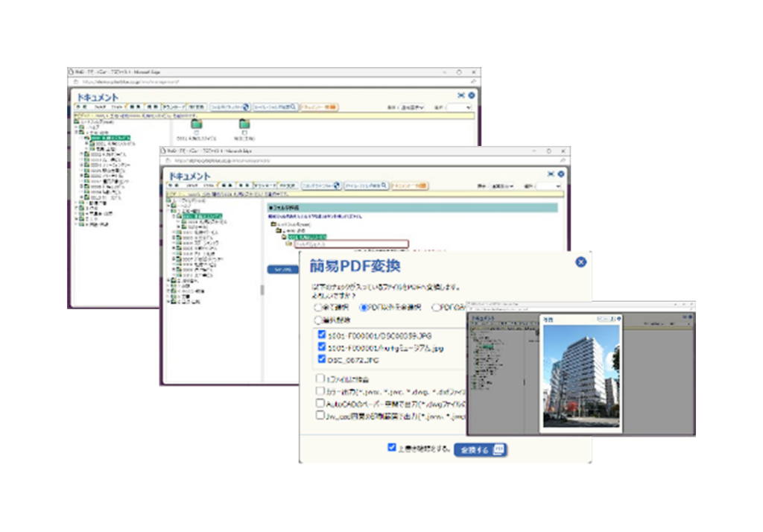Viewport: 763px width, 532px height.
Task: Open the first green folder icon in back window
Action: [x=197, y=124]
